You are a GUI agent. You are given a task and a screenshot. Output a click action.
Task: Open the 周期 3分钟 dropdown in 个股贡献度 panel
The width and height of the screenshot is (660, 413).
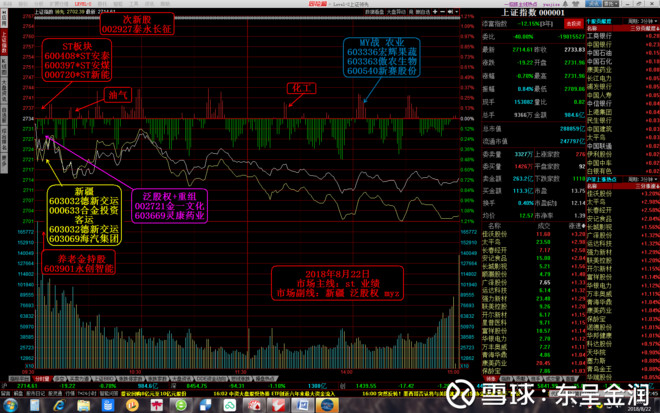pyautogui.click(x=643, y=21)
